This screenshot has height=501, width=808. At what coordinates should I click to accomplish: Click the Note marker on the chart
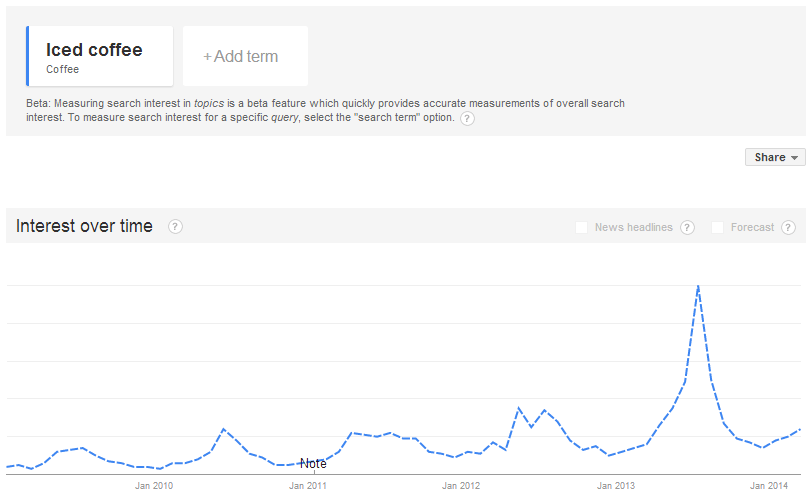point(313,464)
